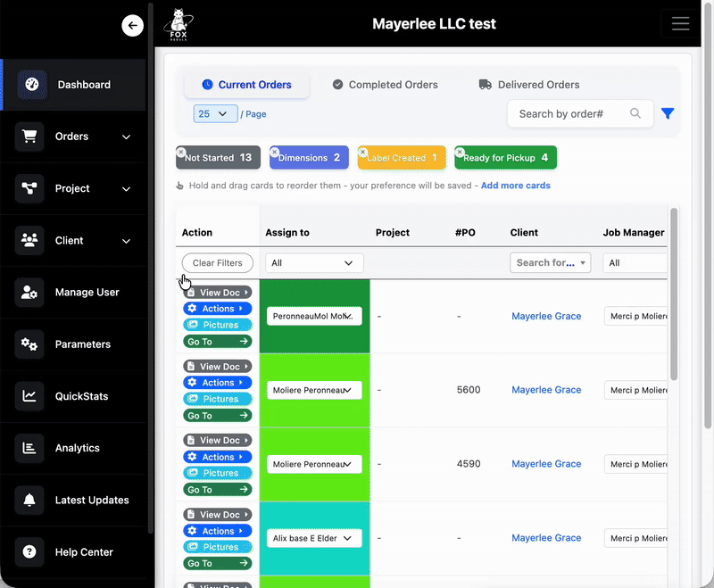714x588 pixels.
Task: Remove the Dimensions filter card
Action: [277, 152]
